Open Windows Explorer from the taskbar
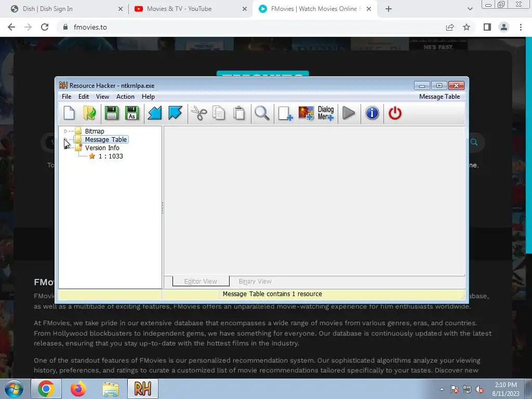The width and height of the screenshot is (532, 399). tap(111, 389)
